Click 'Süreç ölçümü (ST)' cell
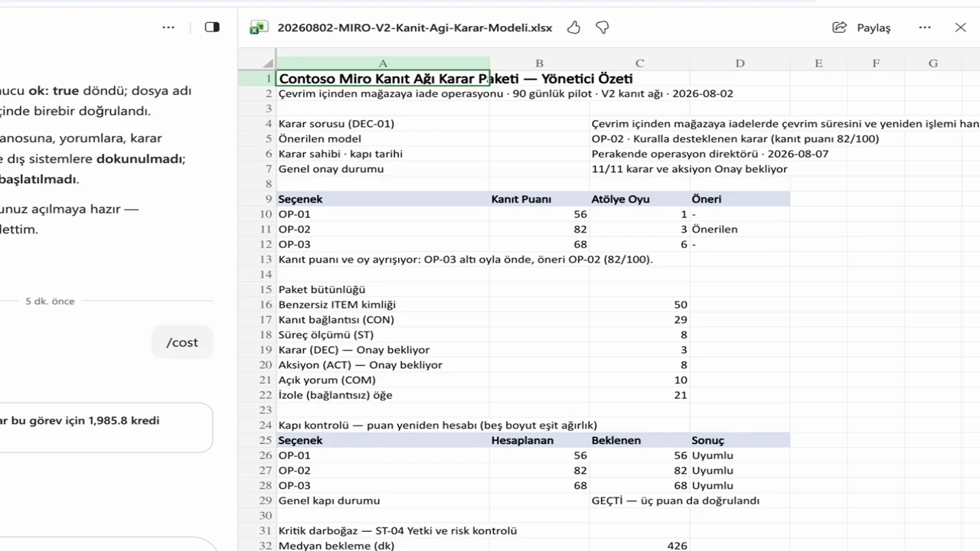Screen dimensions: 980x551 point(383,334)
